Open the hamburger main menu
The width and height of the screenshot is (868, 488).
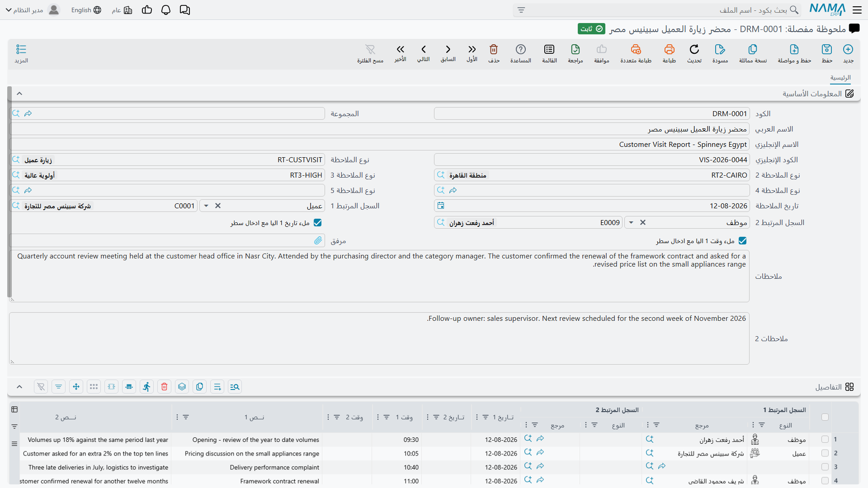857,10
